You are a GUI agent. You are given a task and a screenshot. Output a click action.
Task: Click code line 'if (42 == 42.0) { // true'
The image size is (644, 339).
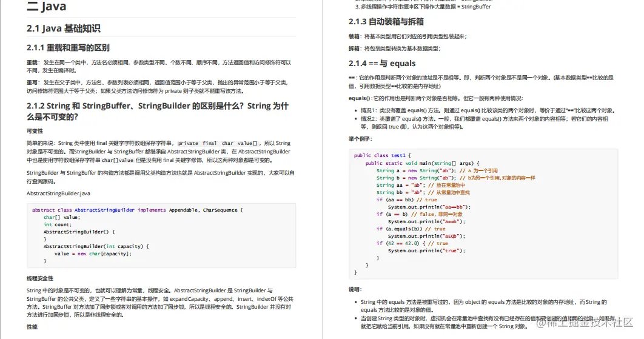(x=412, y=243)
